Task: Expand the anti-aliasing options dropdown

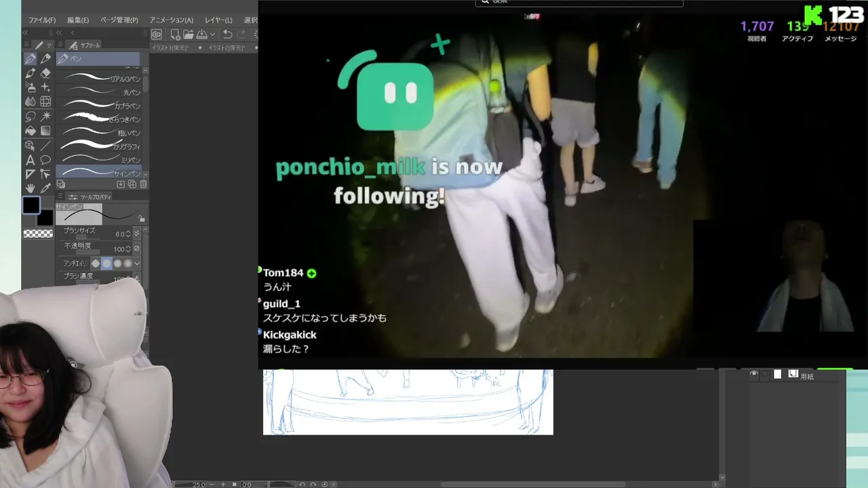Action: (137, 263)
